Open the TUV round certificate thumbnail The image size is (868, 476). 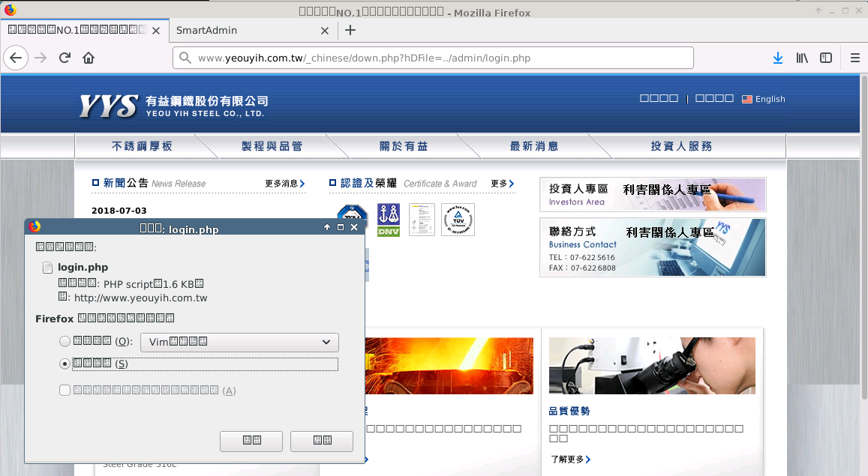pyautogui.click(x=458, y=220)
